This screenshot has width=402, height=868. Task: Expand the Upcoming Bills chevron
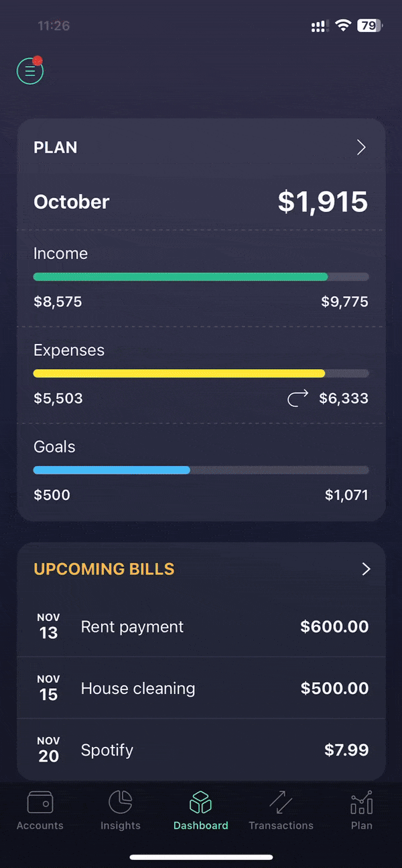coord(366,569)
